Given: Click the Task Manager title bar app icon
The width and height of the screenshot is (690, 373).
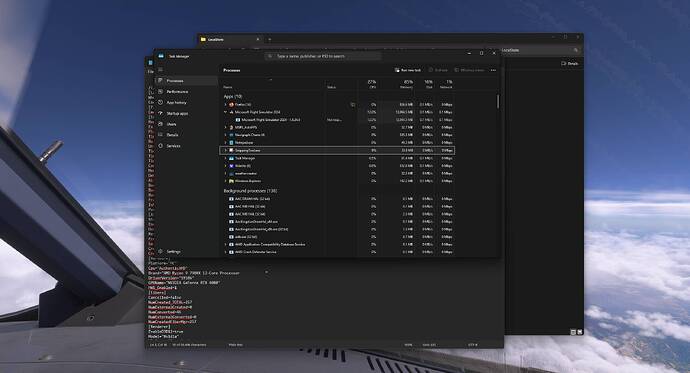Looking at the screenshot, I should click(161, 56).
